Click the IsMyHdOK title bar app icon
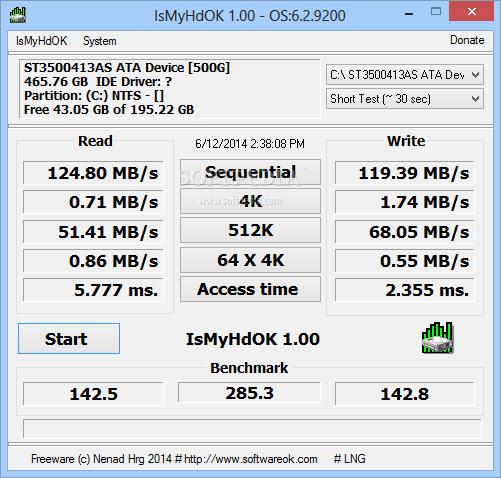Viewport: 501px width, 478px height. (18, 15)
